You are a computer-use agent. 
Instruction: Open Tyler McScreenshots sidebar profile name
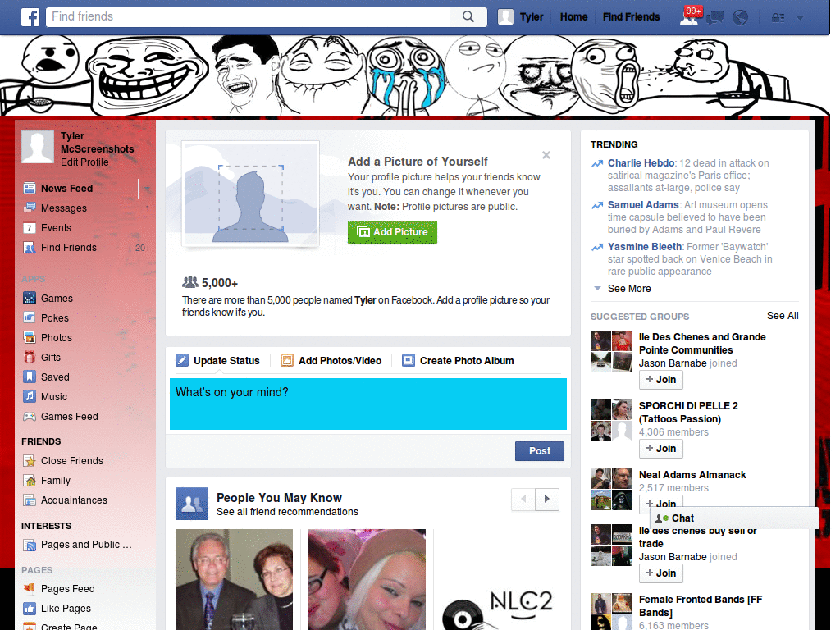click(97, 143)
